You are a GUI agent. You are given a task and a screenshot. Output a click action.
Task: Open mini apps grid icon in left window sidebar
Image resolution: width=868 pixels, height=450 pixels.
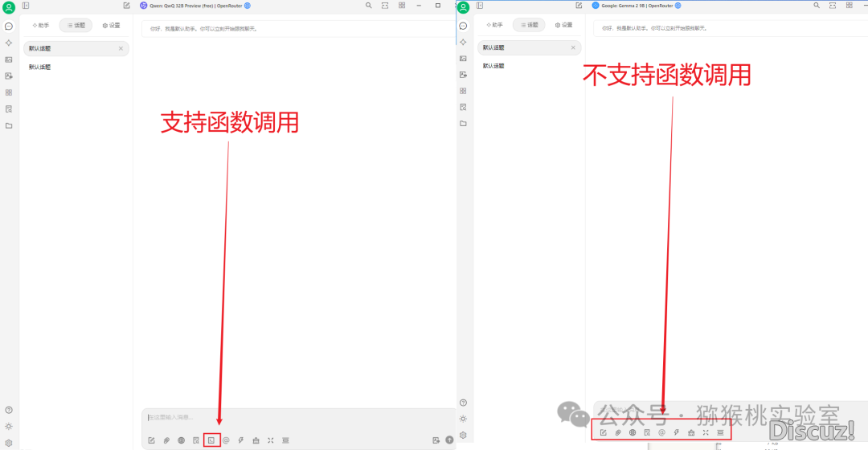click(x=8, y=92)
